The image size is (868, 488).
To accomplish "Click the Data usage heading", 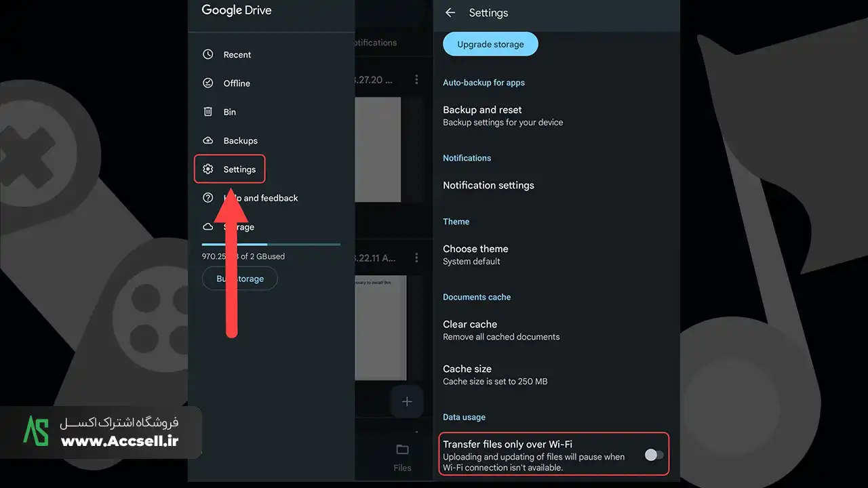I will pyautogui.click(x=464, y=417).
